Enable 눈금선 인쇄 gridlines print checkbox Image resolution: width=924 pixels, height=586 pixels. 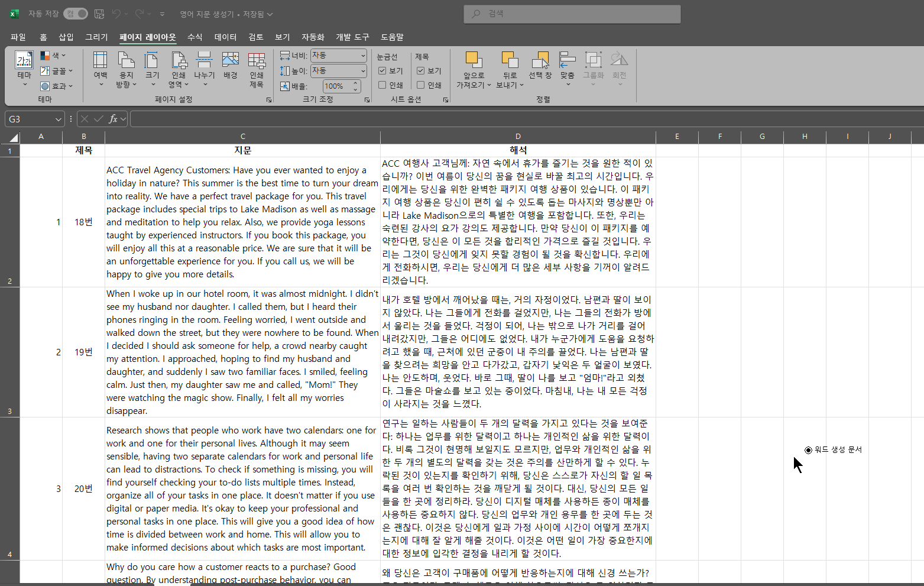point(382,85)
